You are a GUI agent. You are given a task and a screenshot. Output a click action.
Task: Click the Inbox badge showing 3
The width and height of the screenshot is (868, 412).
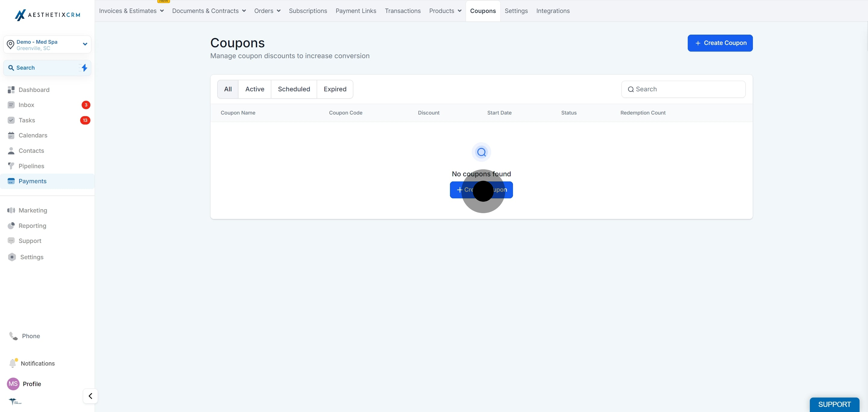coord(86,105)
